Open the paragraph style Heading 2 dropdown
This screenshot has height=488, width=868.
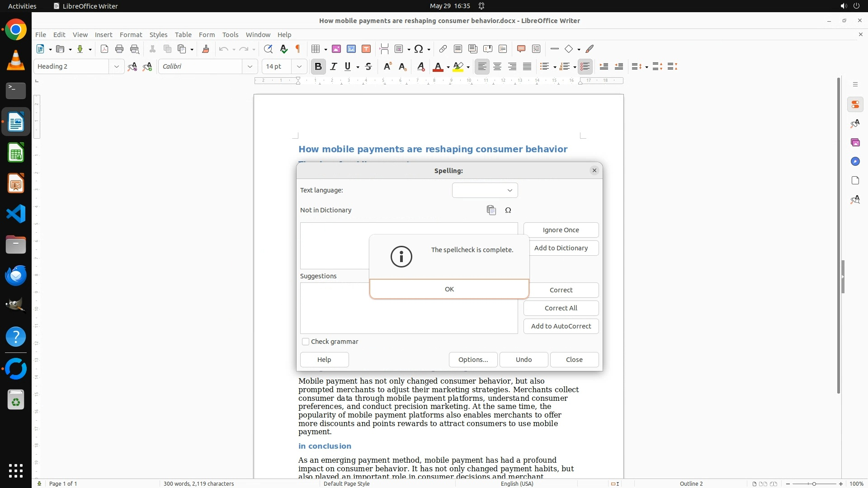pyautogui.click(x=116, y=66)
